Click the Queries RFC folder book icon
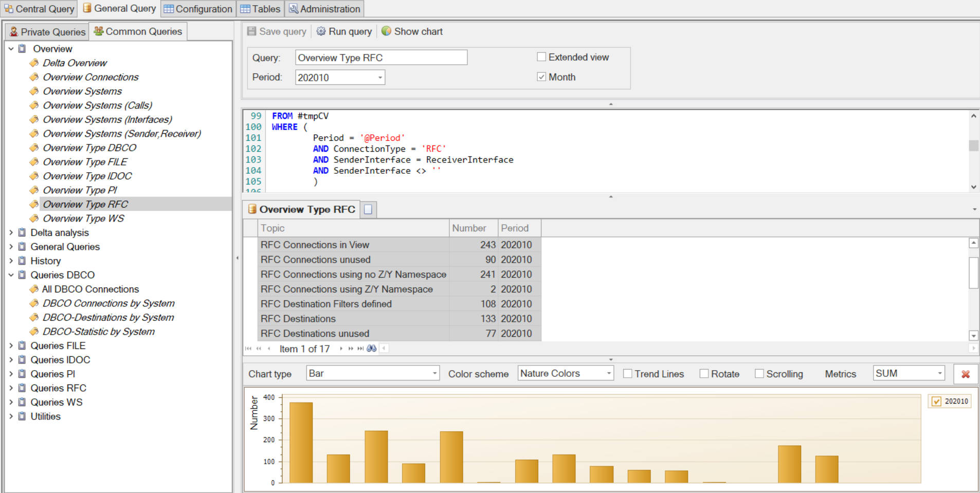This screenshot has height=493, width=980. [x=22, y=388]
